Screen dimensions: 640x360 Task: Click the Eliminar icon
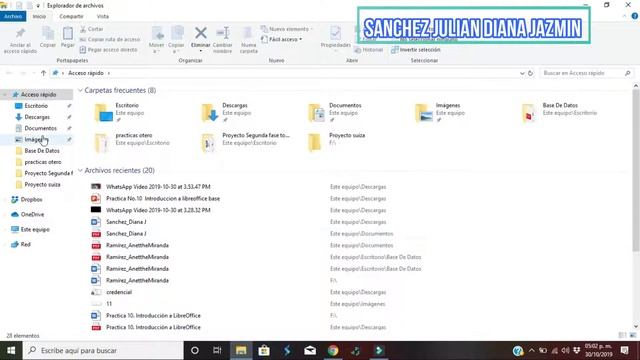click(x=200, y=33)
